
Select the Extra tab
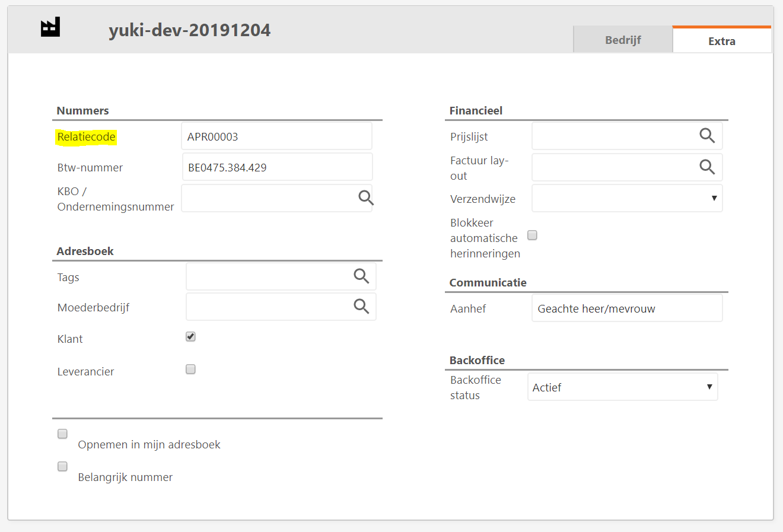pyautogui.click(x=721, y=41)
